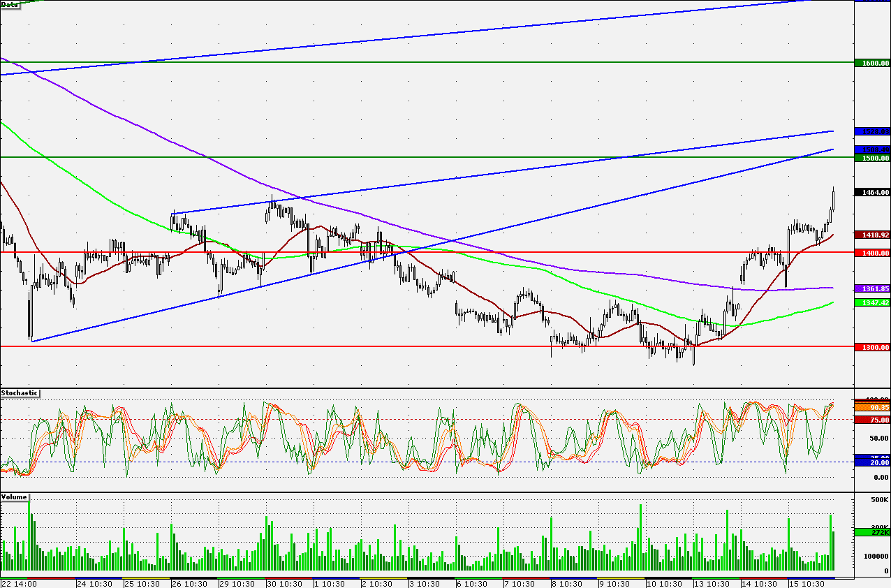Click the 2 10:30 time axis label

(378, 583)
